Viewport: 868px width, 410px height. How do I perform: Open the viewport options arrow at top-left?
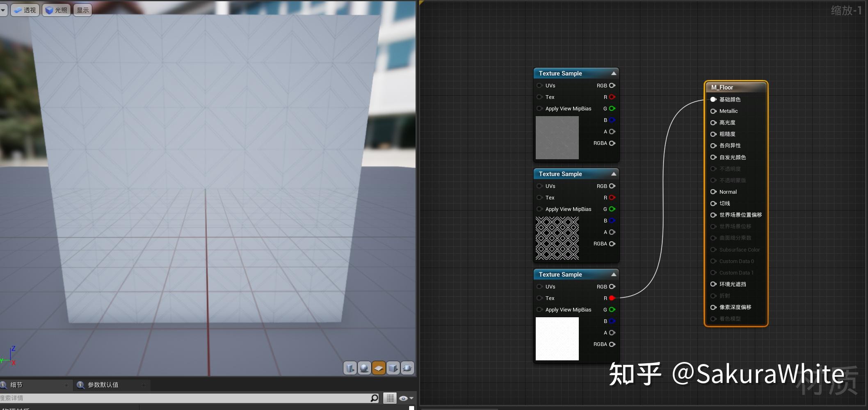pyautogui.click(x=3, y=10)
